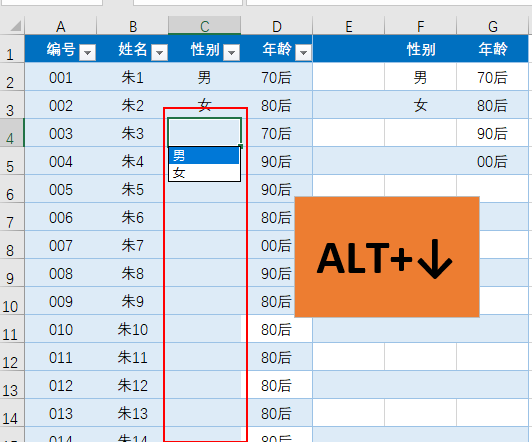
Task: Click cell containing 001
Action: [61, 77]
